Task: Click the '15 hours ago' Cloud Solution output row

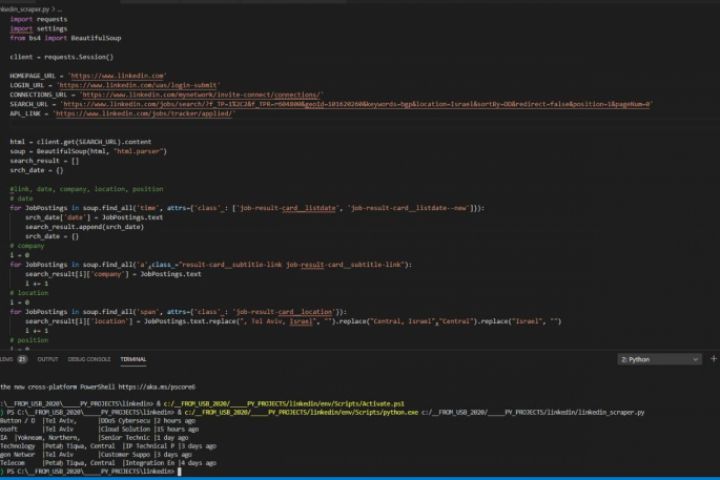Action: [x=100, y=429]
